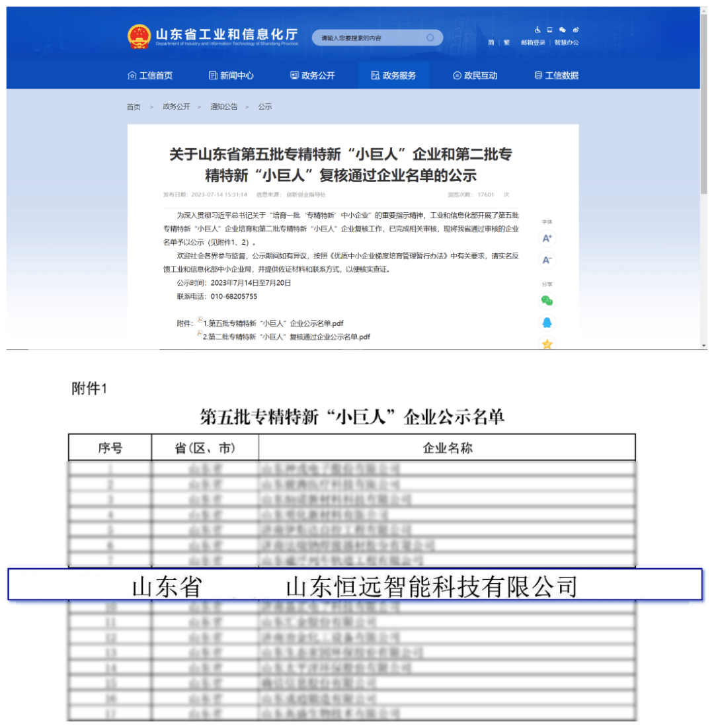Image resolution: width=714 pixels, height=728 pixels.
Task: Click highlighted 山东恒远智能科技有限公司 cell
Action: 432,586
